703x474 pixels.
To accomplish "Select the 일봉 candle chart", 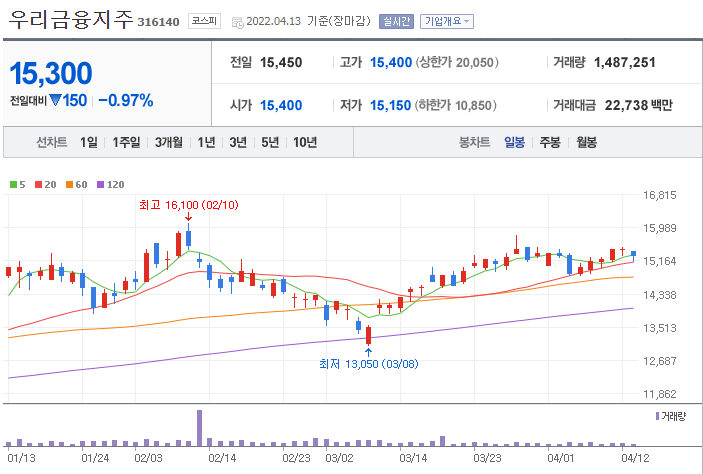I will click(x=514, y=143).
